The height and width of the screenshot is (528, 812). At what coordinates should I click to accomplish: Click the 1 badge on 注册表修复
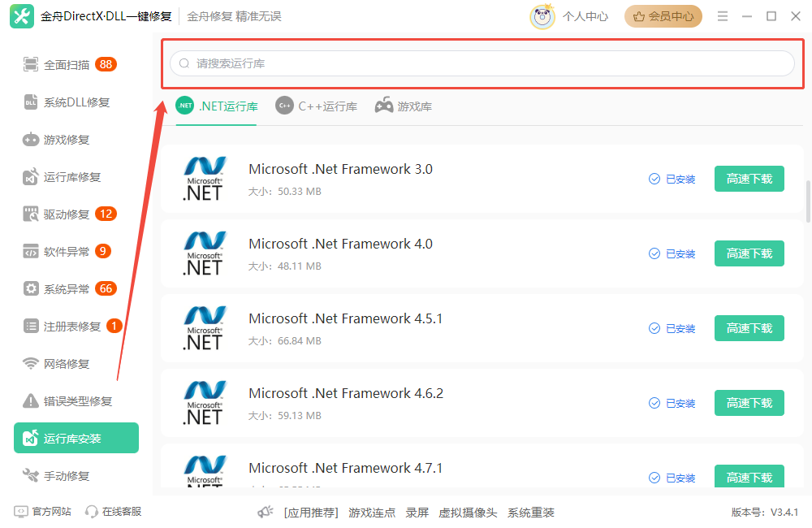point(114,326)
